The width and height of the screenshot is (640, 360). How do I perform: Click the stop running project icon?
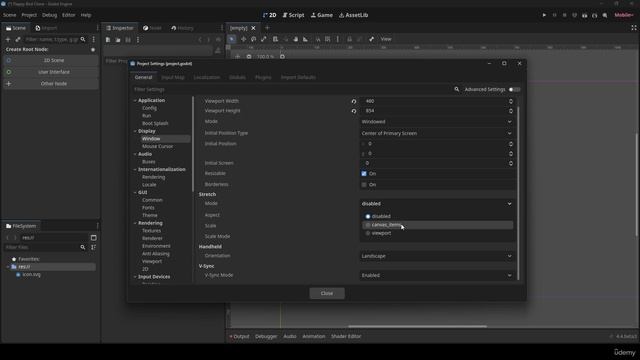coord(564,15)
